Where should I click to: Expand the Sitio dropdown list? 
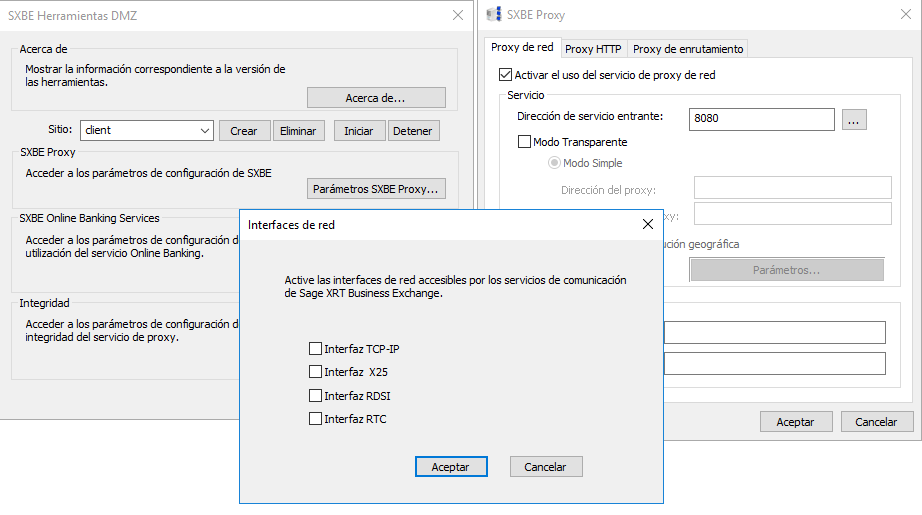[x=205, y=131]
